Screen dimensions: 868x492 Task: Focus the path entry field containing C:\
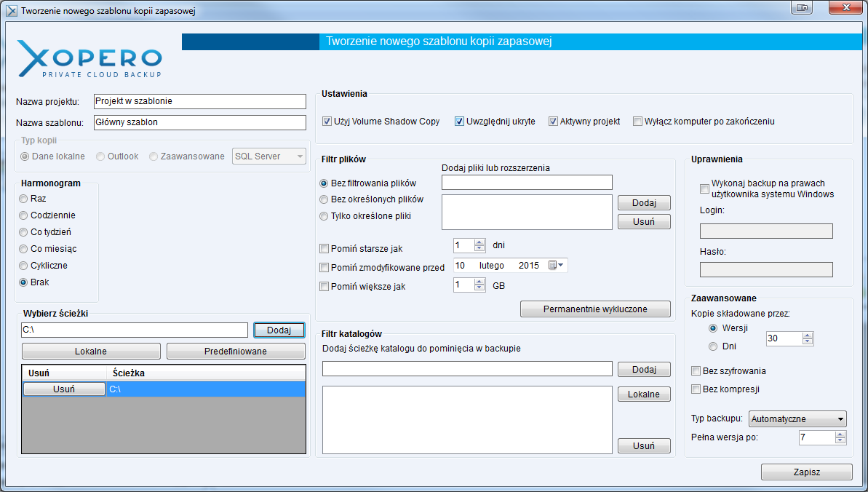click(x=135, y=330)
